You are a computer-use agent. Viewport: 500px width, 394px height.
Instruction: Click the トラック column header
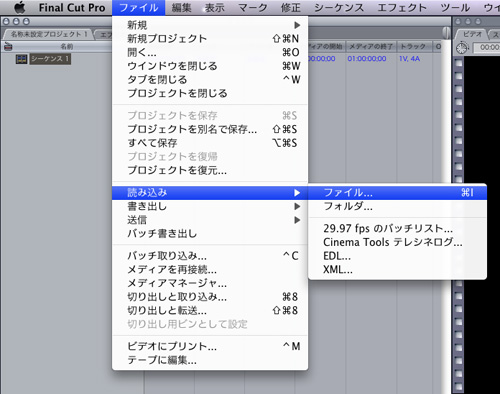click(x=413, y=47)
